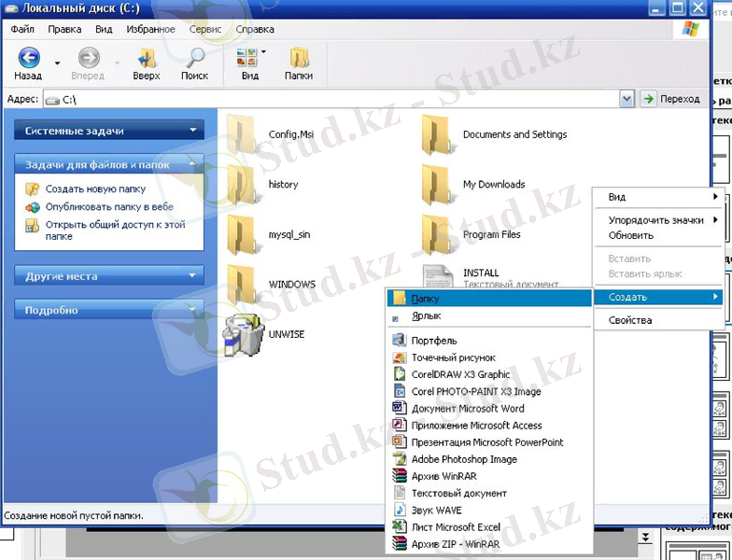Expand the address bar dropdown arrow

click(x=626, y=99)
